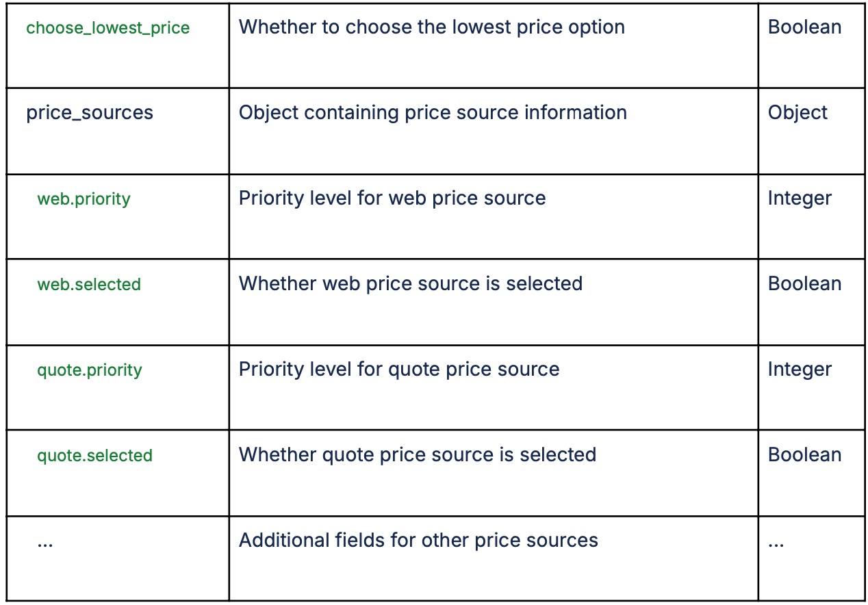Viewport: 868px width, 605px height.
Task: Click the quote.priority field name
Action: (x=90, y=370)
